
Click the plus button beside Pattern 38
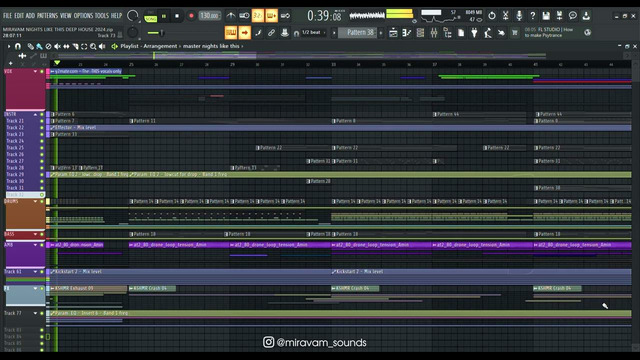coord(381,33)
